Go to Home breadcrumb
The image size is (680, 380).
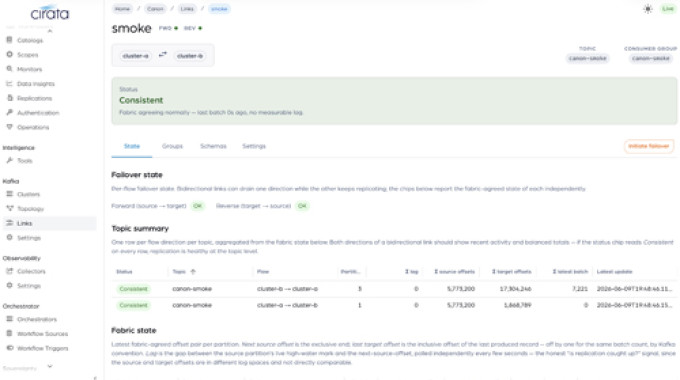[122, 9]
